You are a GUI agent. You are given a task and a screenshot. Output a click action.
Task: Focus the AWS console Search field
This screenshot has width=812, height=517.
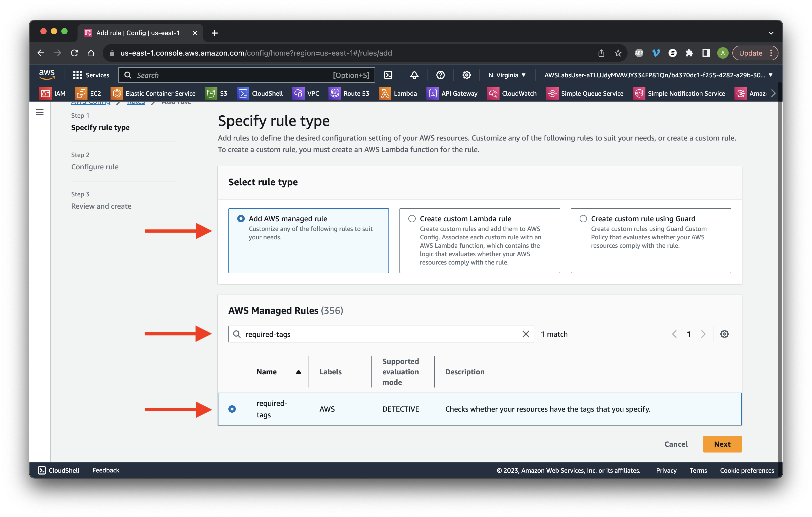pos(246,75)
